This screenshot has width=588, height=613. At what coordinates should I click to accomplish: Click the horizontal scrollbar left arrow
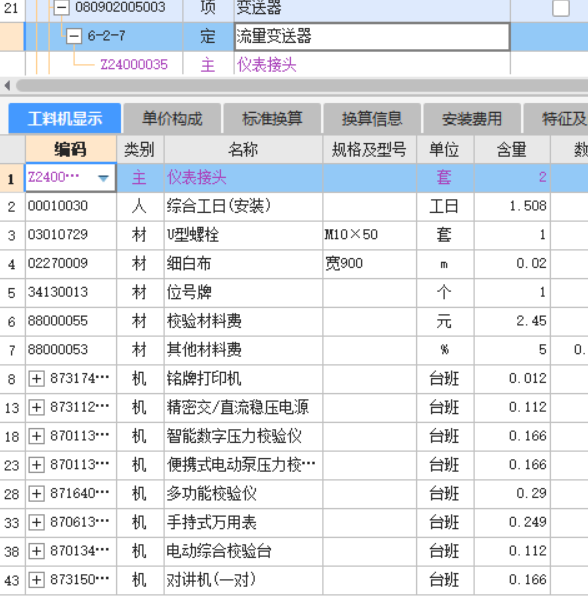coord(7,85)
